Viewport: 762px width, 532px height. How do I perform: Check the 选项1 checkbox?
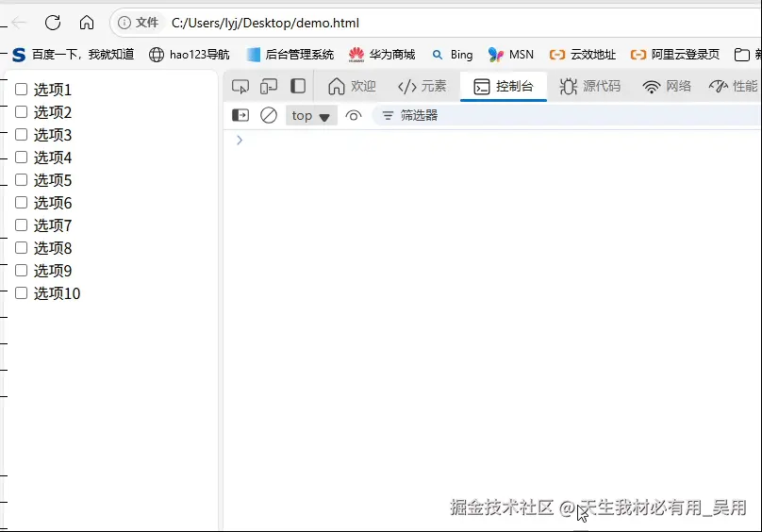pos(21,89)
